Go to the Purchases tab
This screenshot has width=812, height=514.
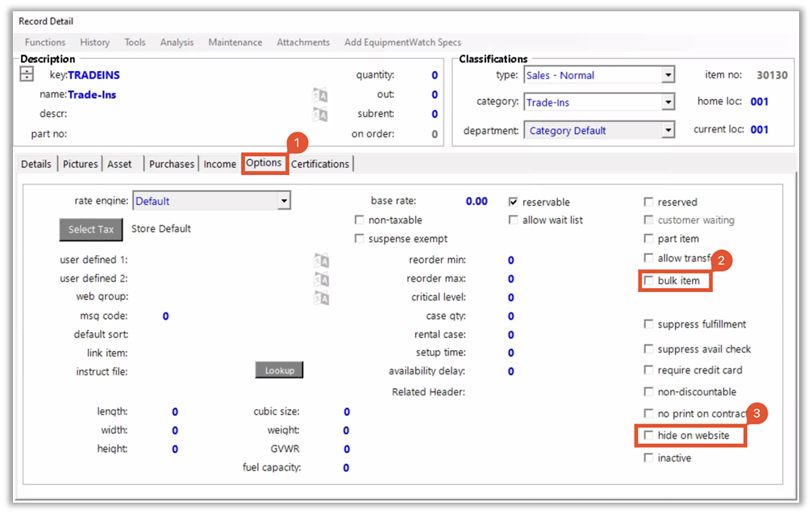pos(172,164)
